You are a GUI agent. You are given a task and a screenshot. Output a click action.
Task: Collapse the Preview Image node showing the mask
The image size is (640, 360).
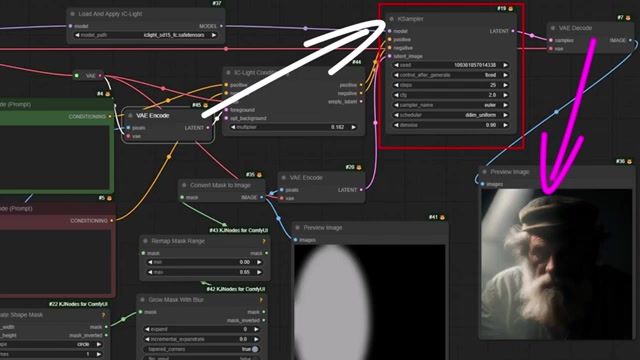pos(298,228)
